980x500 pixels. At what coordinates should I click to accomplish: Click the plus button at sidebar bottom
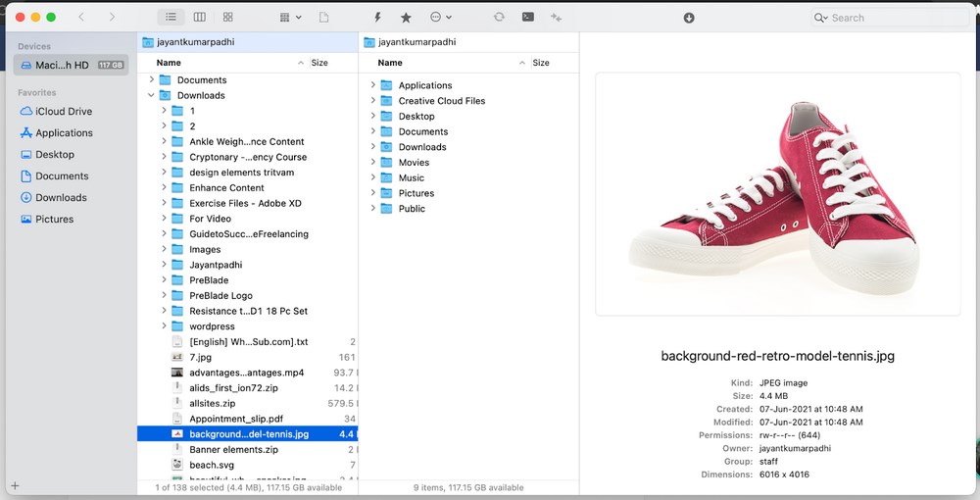15,485
